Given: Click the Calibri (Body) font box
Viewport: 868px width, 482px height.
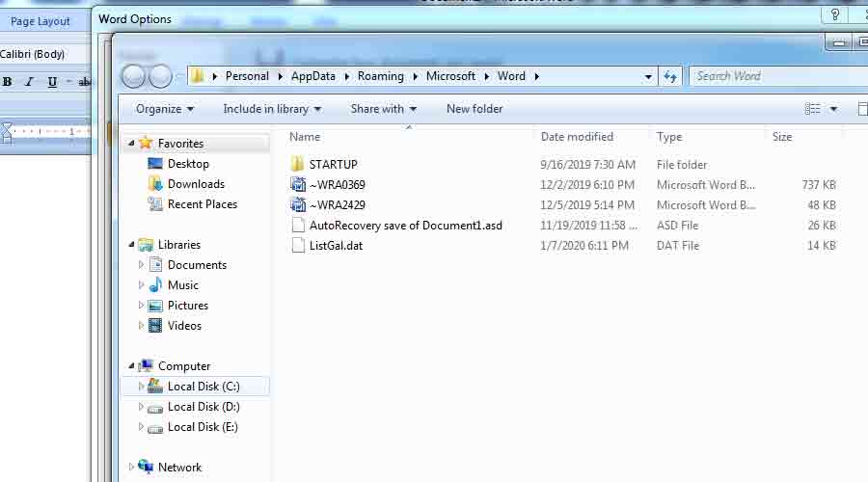Looking at the screenshot, I should point(44,54).
